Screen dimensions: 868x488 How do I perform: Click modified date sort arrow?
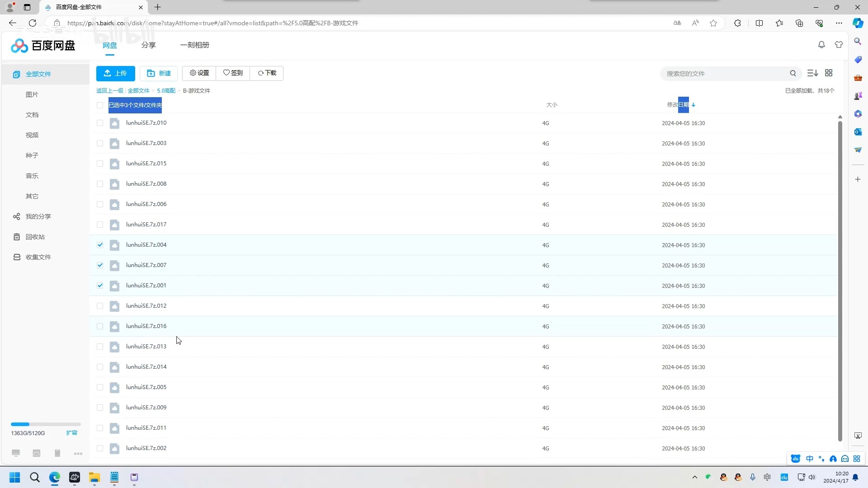693,105
